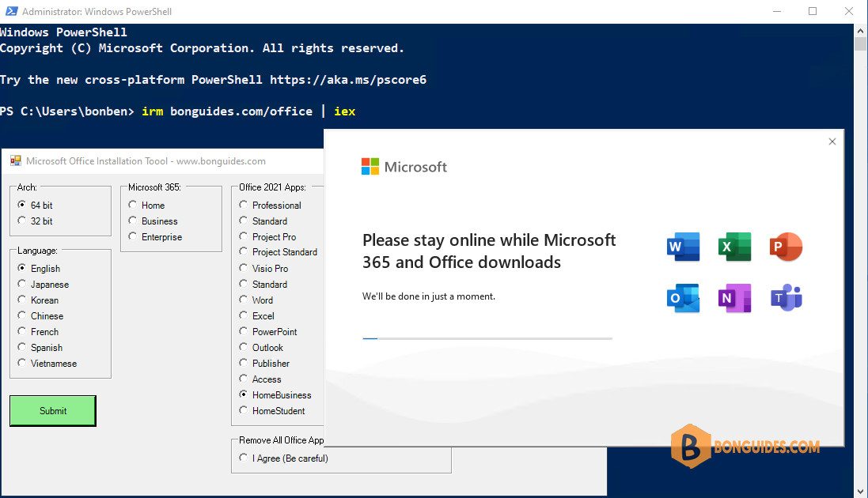This screenshot has height=498, width=868.
Task: Choose Japanese as the language
Action: (x=44, y=285)
